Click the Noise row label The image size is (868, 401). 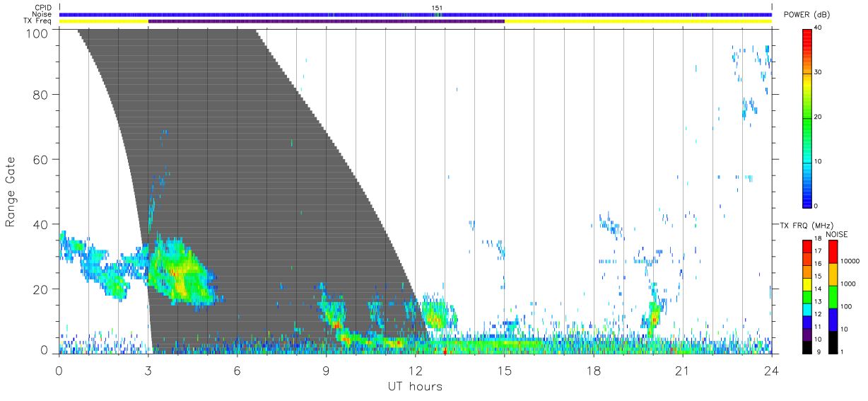coord(42,14)
